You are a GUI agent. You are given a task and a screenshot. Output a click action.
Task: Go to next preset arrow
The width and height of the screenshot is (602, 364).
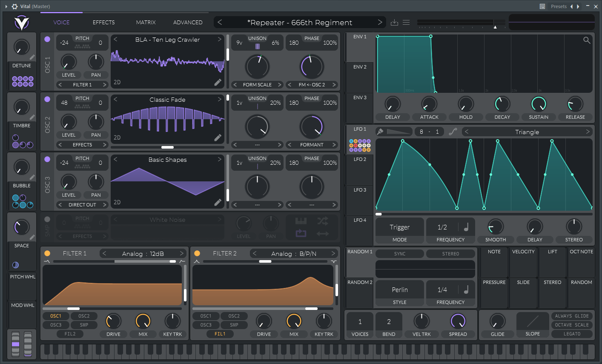coord(380,22)
